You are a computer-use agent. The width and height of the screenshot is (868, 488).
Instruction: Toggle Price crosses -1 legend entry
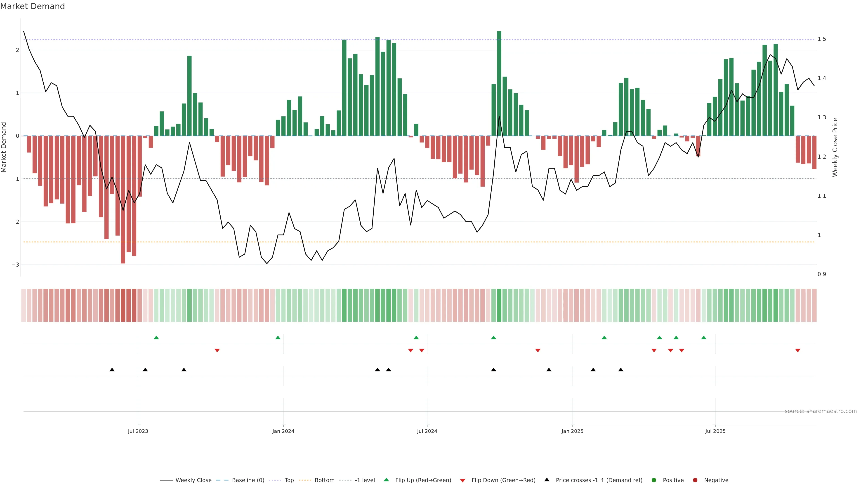click(599, 480)
